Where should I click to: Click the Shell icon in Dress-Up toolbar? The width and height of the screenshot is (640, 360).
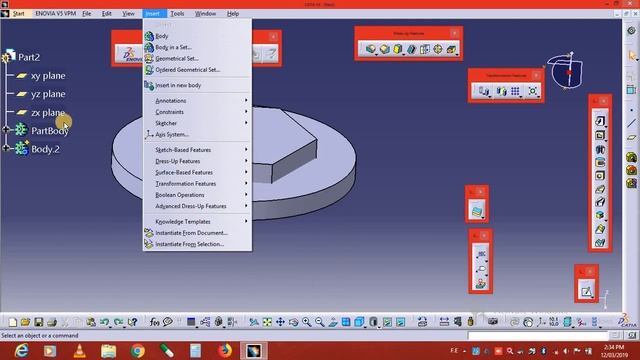tap(411, 49)
